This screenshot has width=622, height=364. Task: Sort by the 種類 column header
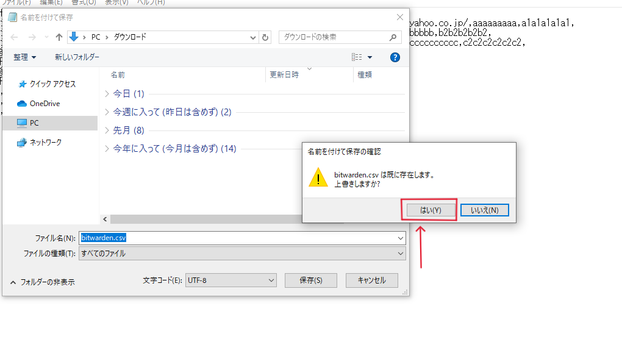click(365, 74)
